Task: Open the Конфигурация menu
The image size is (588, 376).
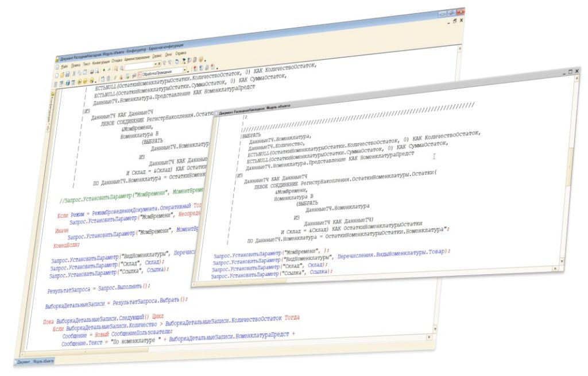Action: click(101, 62)
